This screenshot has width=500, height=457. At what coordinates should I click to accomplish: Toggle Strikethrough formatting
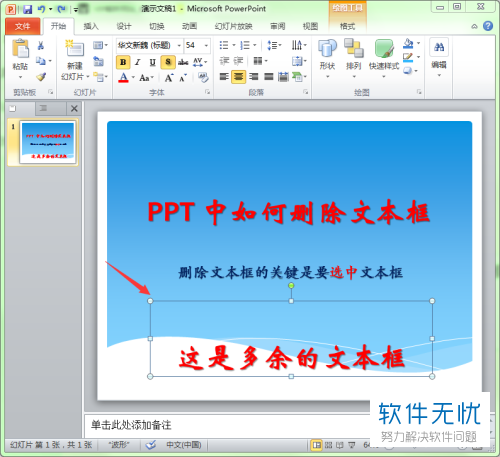tap(183, 62)
